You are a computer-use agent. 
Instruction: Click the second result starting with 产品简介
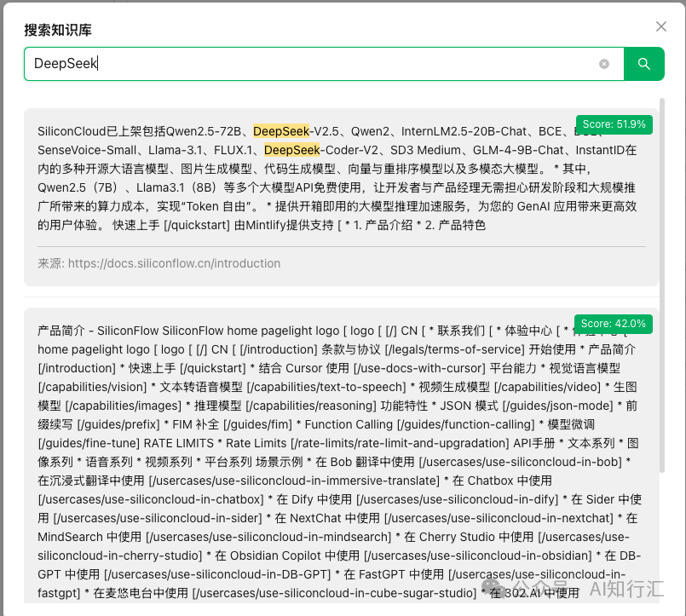[341, 455]
